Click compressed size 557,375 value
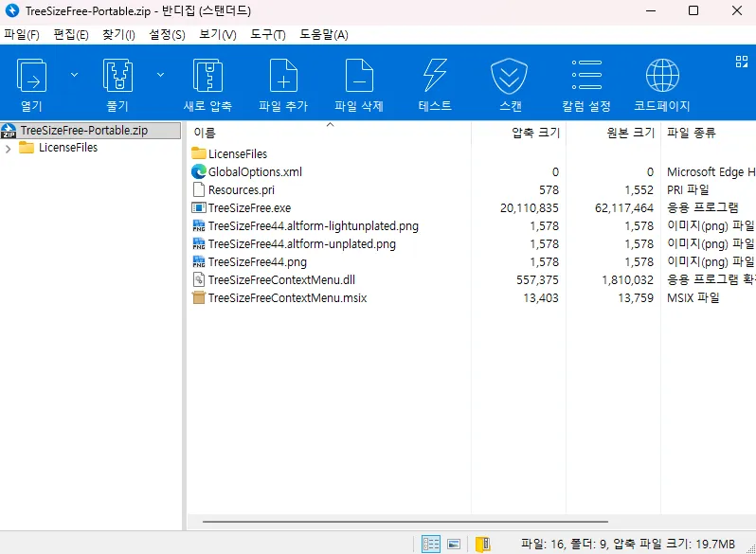The height and width of the screenshot is (554, 756). coord(537,279)
